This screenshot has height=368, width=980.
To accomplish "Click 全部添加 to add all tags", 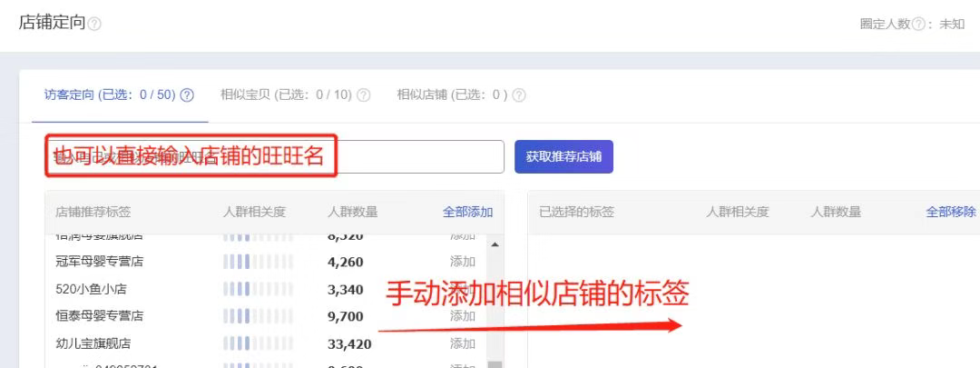I will tap(467, 212).
